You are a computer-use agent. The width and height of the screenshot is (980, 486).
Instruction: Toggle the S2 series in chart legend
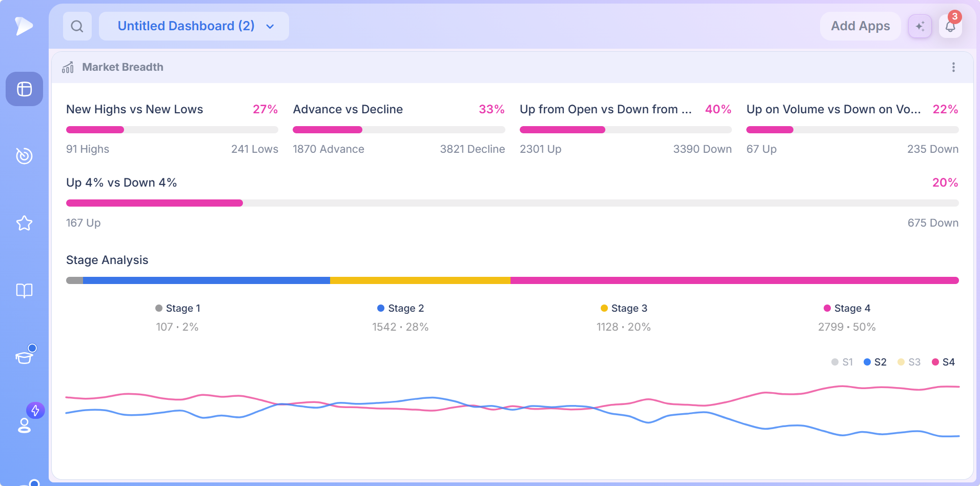[x=875, y=362]
